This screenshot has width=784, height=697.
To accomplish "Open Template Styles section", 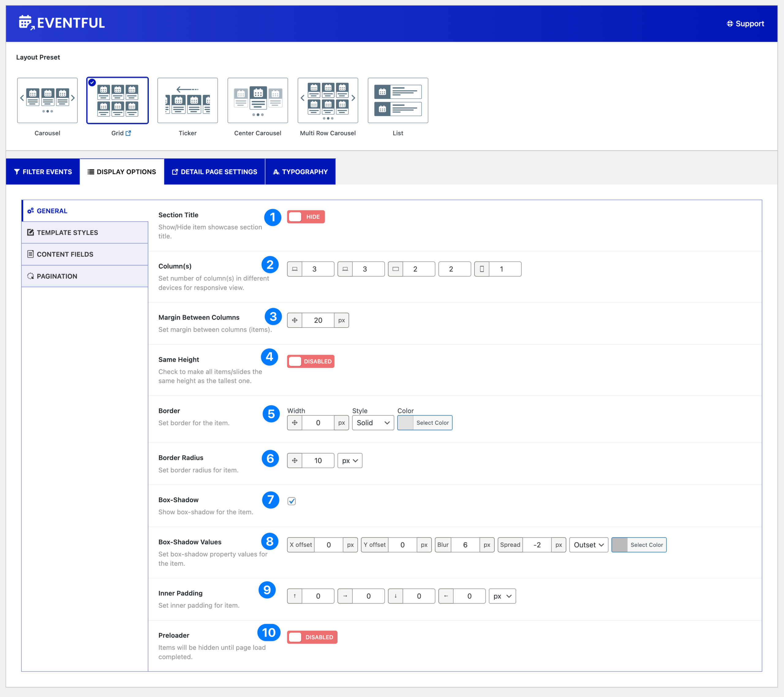I will [x=85, y=233].
